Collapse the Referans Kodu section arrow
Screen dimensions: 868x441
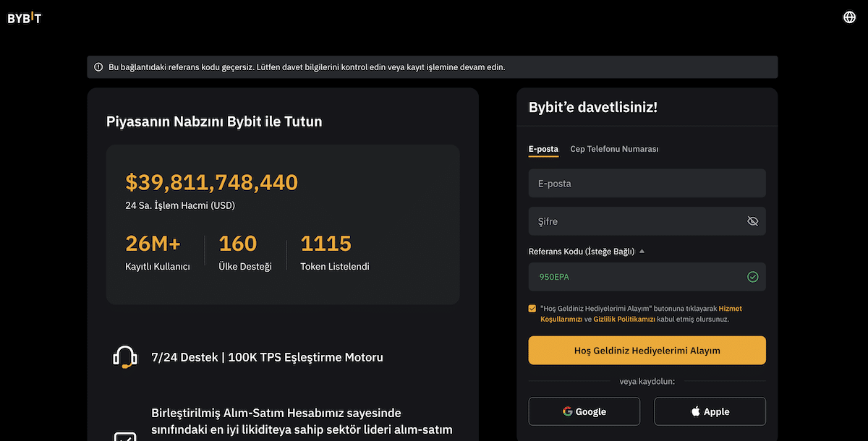coord(642,252)
